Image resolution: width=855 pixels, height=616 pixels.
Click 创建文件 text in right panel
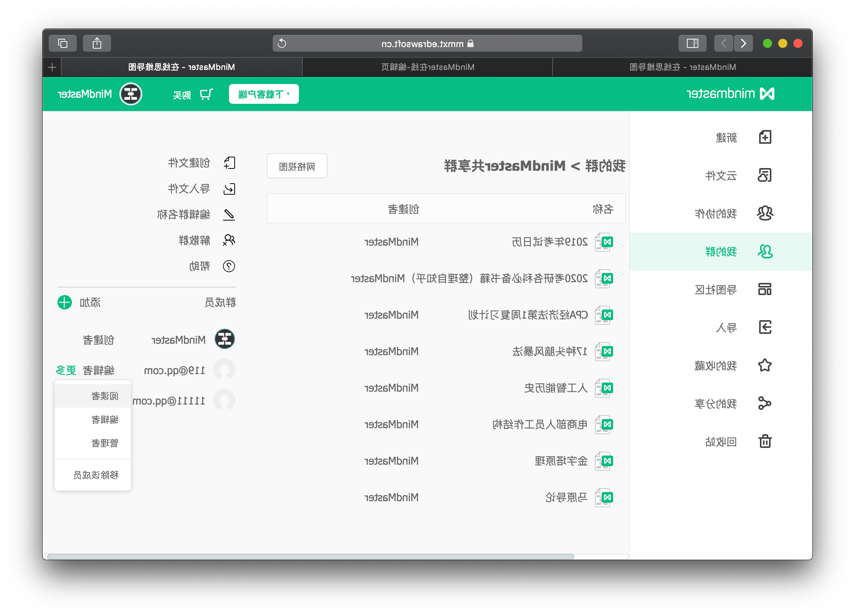189,163
